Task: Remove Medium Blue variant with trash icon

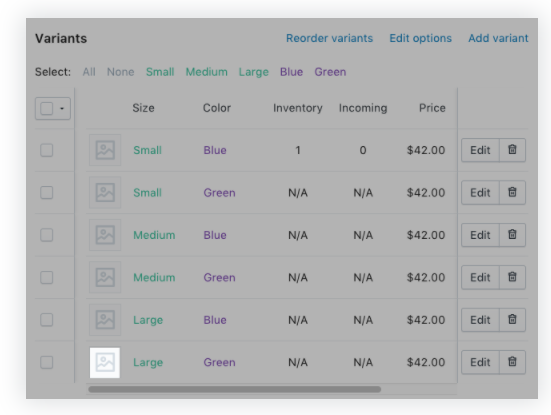Action: click(512, 235)
